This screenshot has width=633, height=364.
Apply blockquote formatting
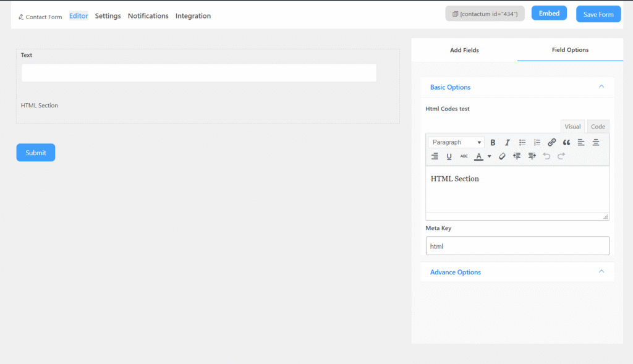(566, 143)
